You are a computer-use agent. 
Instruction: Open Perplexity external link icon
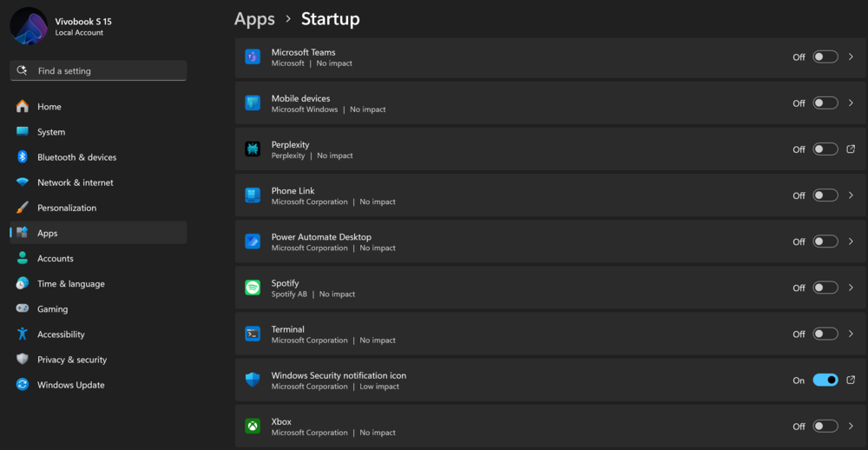(852, 149)
